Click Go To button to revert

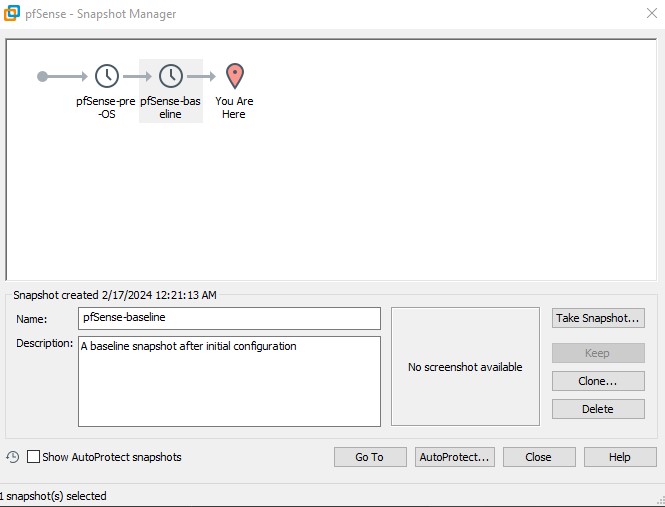[370, 457]
